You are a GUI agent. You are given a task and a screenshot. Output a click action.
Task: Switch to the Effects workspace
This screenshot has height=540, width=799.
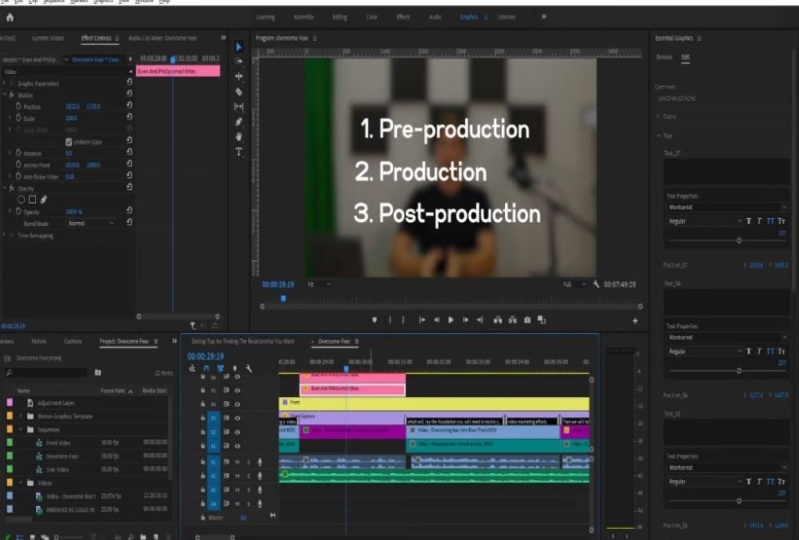pos(403,17)
